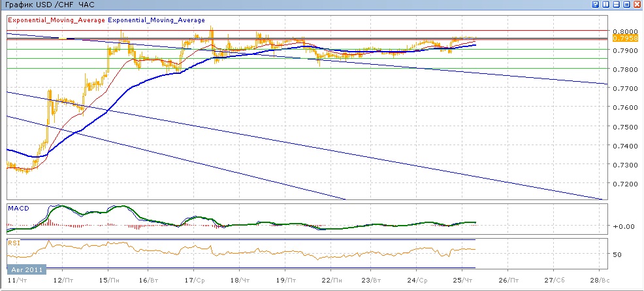Open the help question mark icon
Screen dimensions: 644x291
[596, 5]
